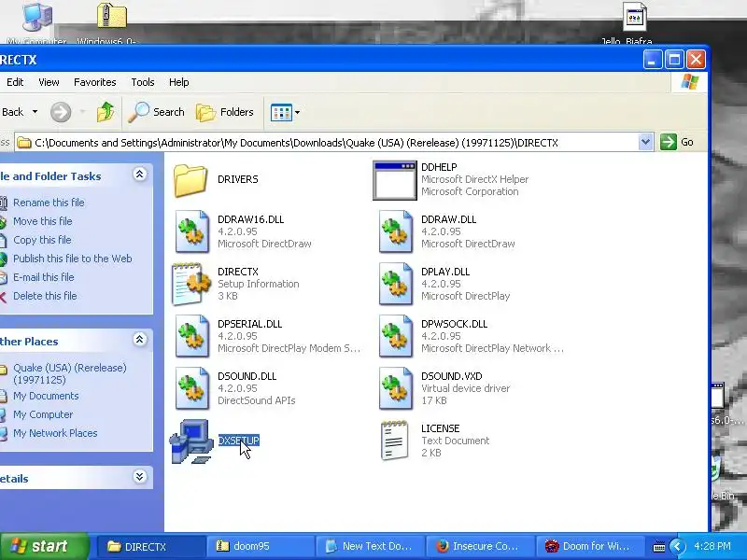Viewport: 747px width, 560px height.
Task: Click the keyboard icon in system tray
Action: click(659, 547)
